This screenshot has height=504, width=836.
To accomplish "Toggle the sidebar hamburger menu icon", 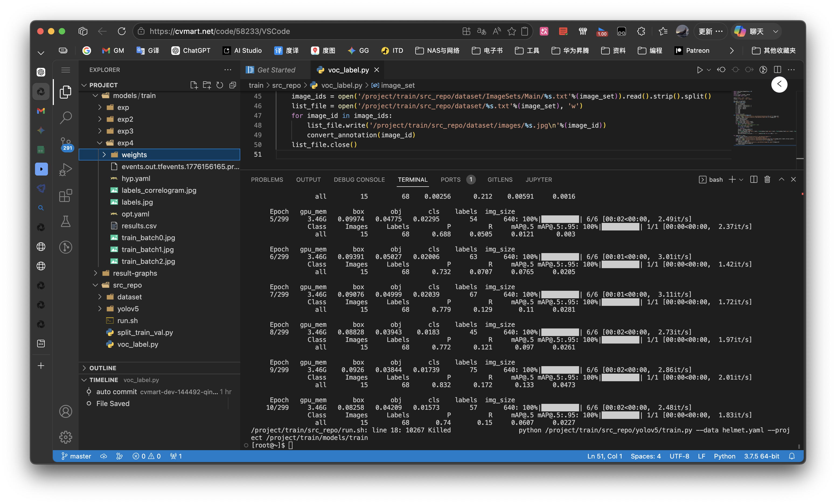I will [65, 70].
